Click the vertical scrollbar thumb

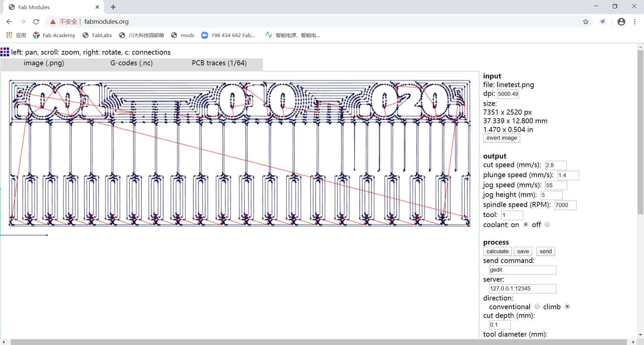[640, 132]
